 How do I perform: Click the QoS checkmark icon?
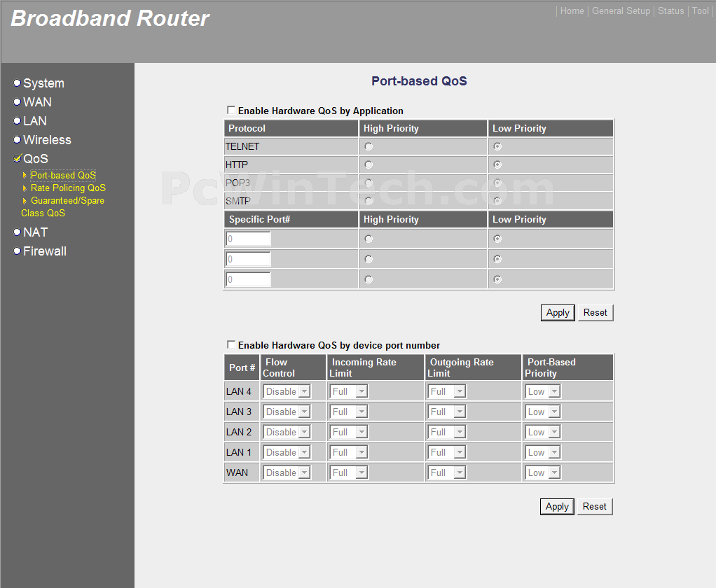[18, 158]
